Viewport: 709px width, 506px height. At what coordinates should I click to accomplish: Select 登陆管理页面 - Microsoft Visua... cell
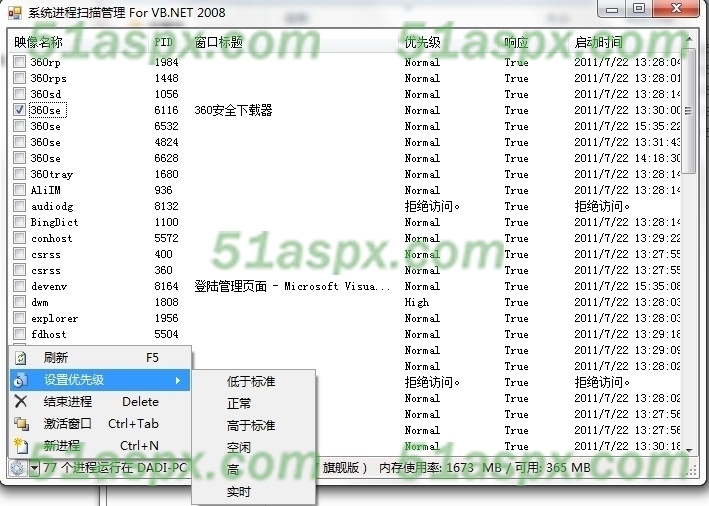(x=292, y=286)
